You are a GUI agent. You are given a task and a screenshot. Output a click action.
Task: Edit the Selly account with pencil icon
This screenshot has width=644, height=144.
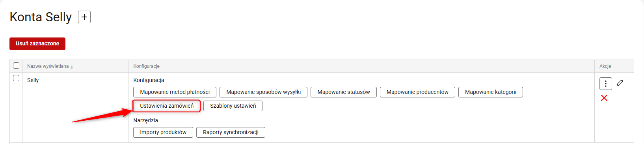620,83
